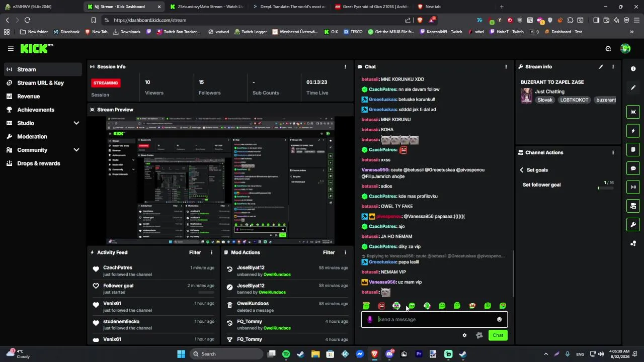Open the Session Info options menu
644x362 pixels.
pos(345,66)
